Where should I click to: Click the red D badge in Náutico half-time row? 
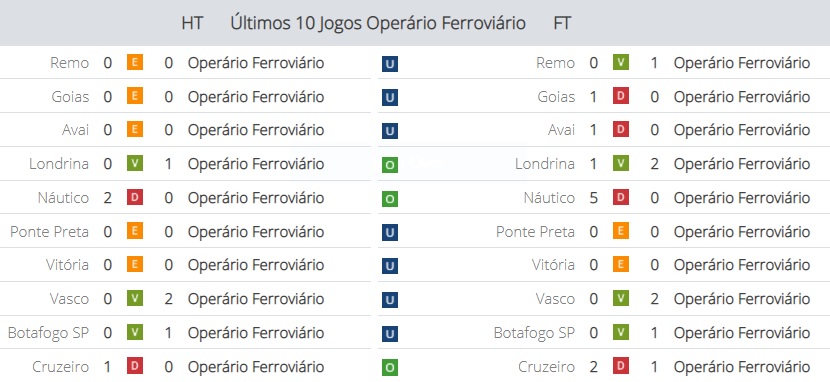pyautogui.click(x=135, y=197)
